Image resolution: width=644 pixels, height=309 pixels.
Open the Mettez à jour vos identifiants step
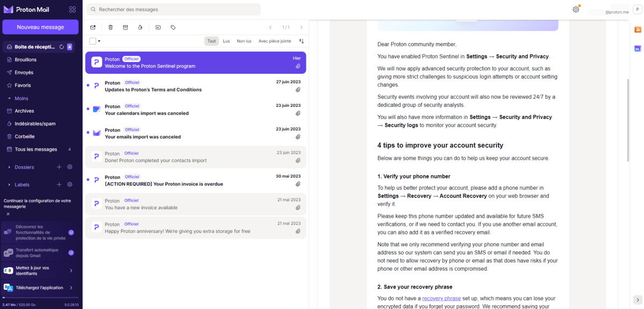point(39,270)
